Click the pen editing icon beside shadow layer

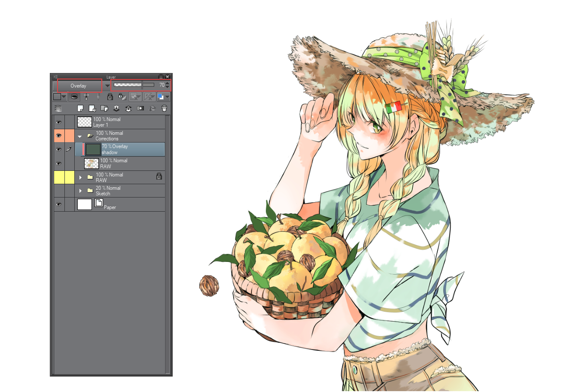click(x=69, y=149)
